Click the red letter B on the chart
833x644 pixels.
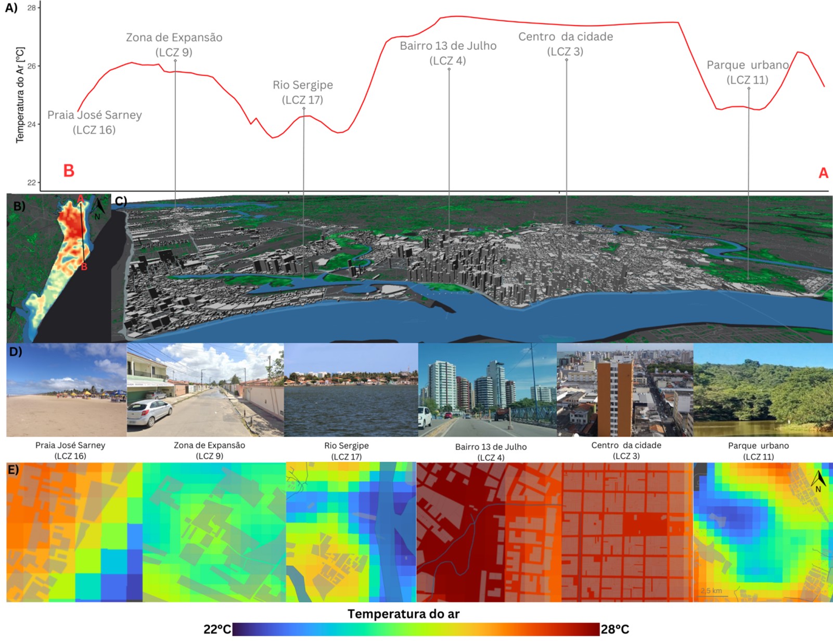(69, 171)
